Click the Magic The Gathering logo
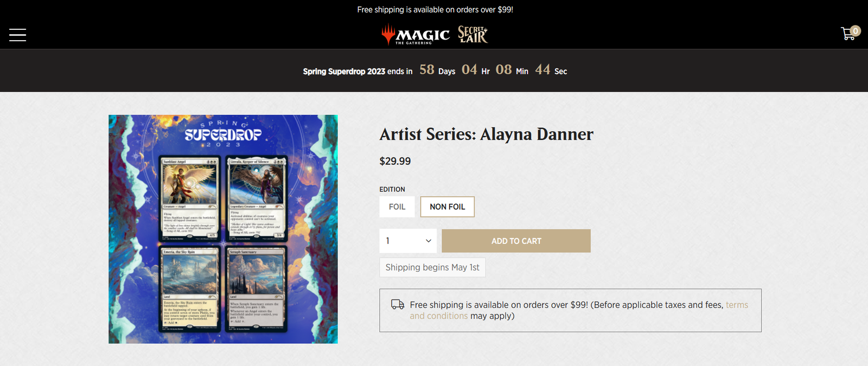868x366 pixels. pyautogui.click(x=416, y=35)
